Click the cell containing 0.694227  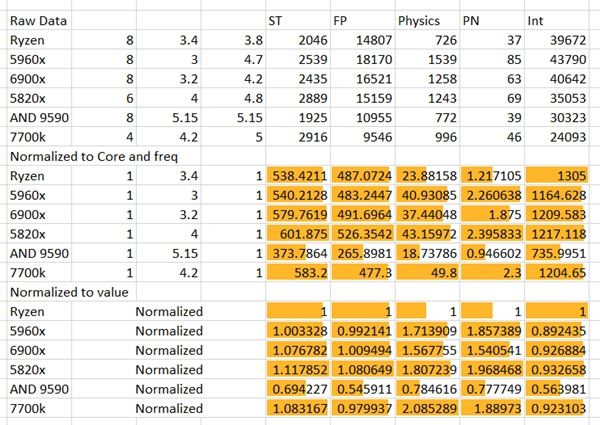click(298, 389)
